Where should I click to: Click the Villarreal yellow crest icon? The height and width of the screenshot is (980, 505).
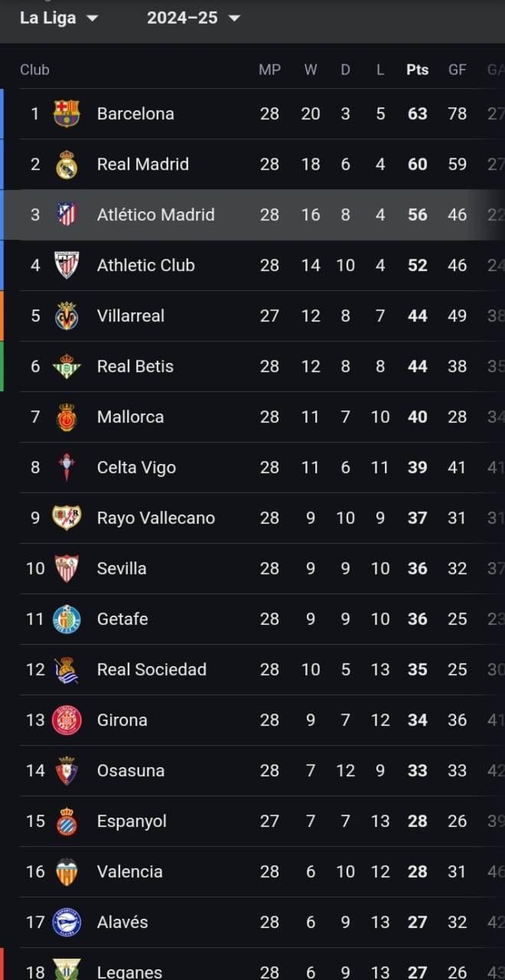click(x=67, y=315)
